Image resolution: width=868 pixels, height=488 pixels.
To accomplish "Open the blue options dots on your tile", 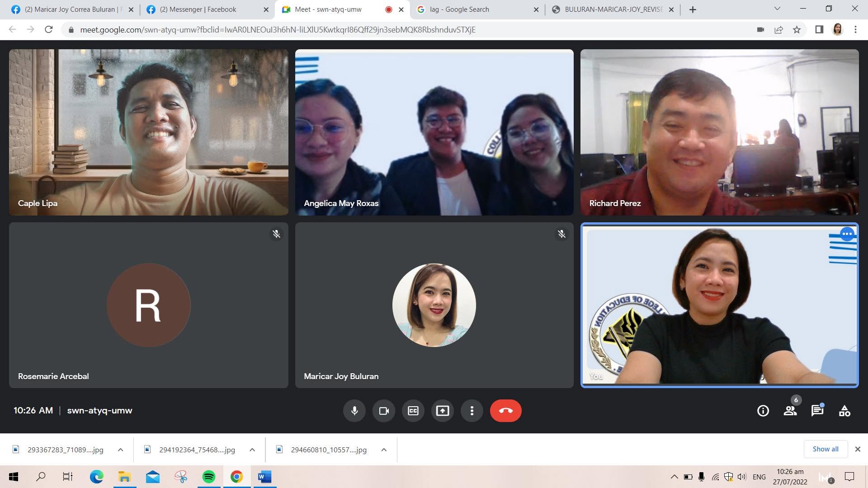I will 847,234.
